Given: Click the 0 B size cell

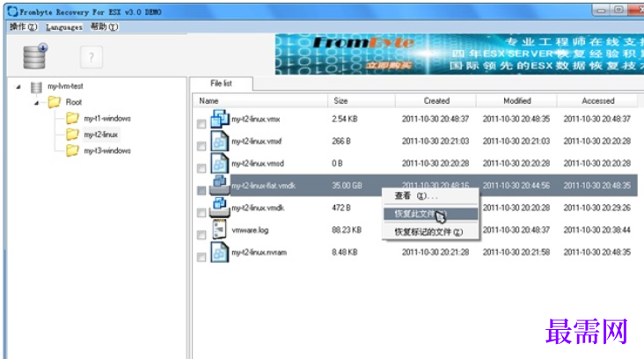Looking at the screenshot, I should click(337, 164).
